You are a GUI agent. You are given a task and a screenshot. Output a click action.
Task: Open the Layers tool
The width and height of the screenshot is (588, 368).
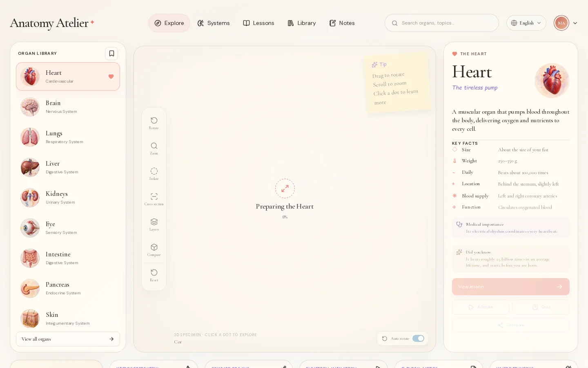(x=154, y=224)
